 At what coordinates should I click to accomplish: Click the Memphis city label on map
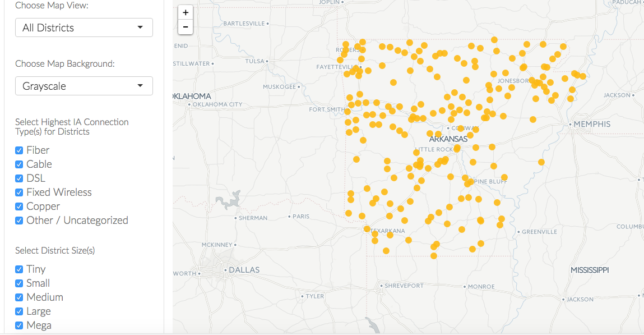pos(591,124)
